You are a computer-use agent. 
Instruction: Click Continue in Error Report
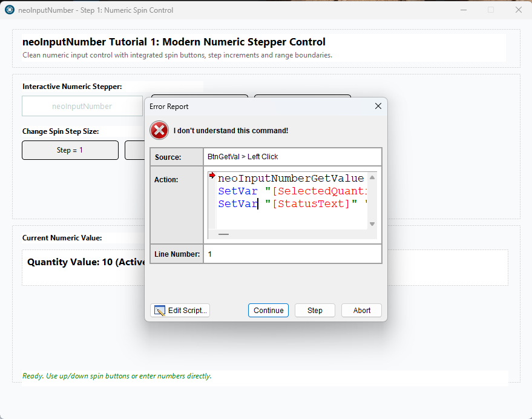coord(268,311)
